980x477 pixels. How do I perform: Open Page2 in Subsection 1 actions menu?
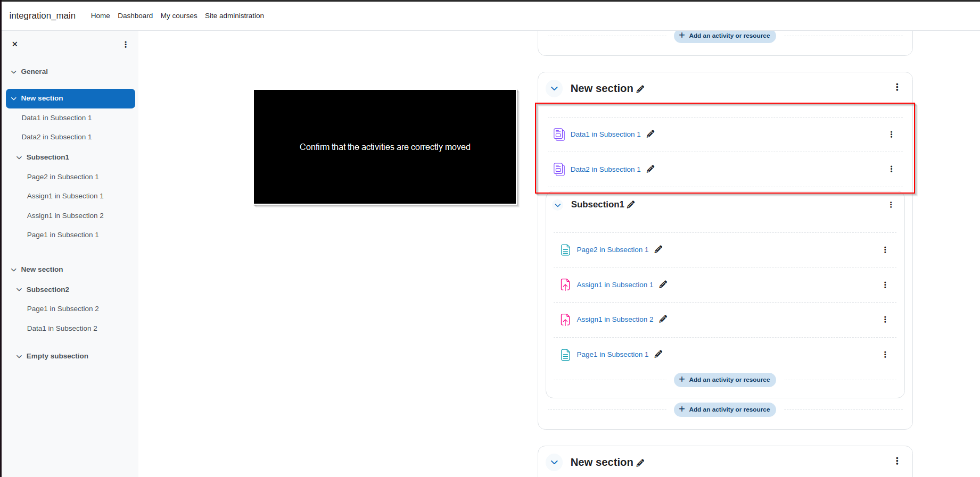(x=885, y=250)
